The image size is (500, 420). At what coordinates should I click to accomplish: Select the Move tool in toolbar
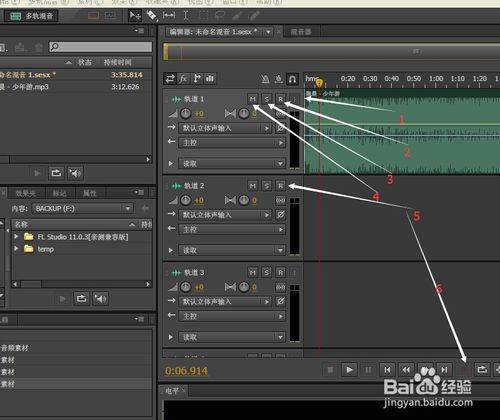click(x=135, y=15)
